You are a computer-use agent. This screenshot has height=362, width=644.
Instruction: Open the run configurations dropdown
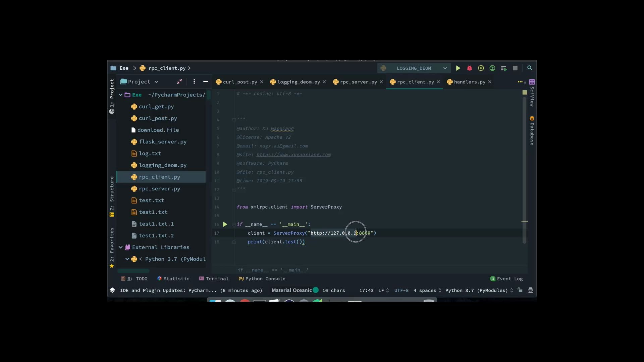[444, 68]
